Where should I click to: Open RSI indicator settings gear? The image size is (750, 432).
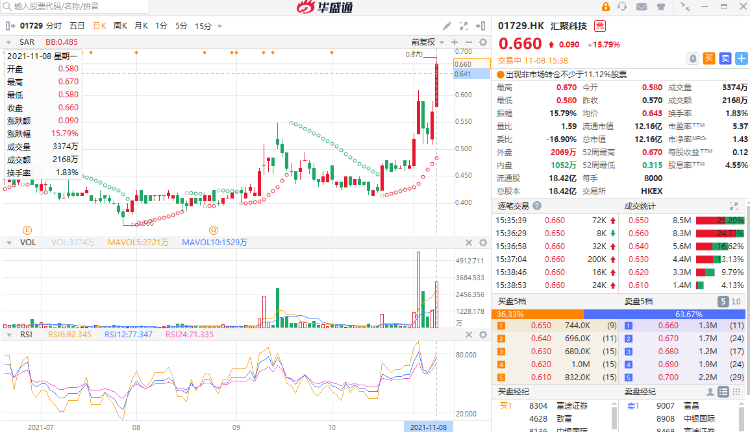click(483, 334)
